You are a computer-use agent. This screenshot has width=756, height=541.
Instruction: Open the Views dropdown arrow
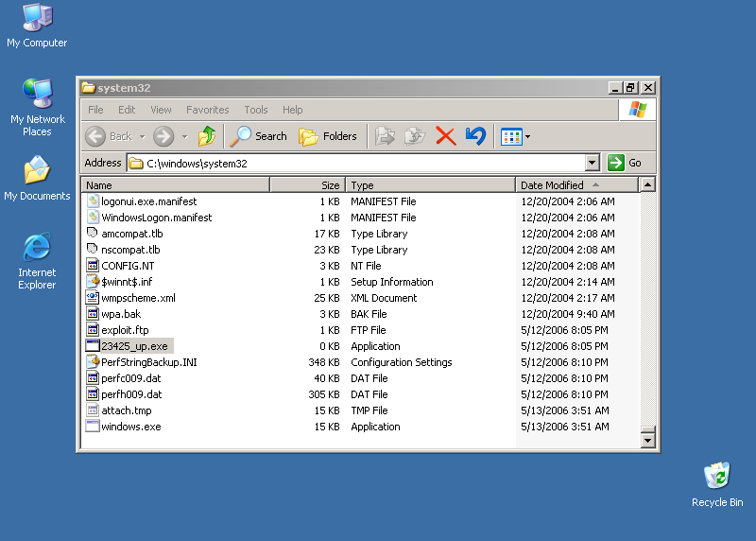pyautogui.click(x=528, y=137)
